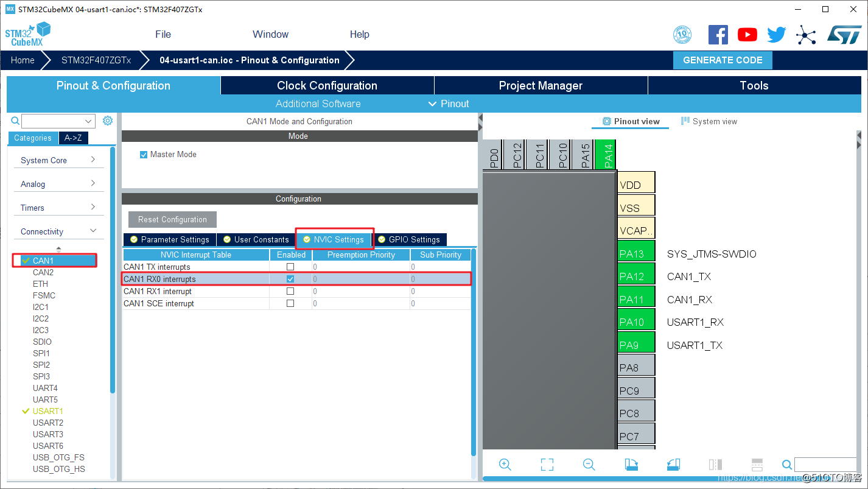Open the categories settings gear
Image resolution: width=868 pixels, height=489 pixels.
[108, 121]
